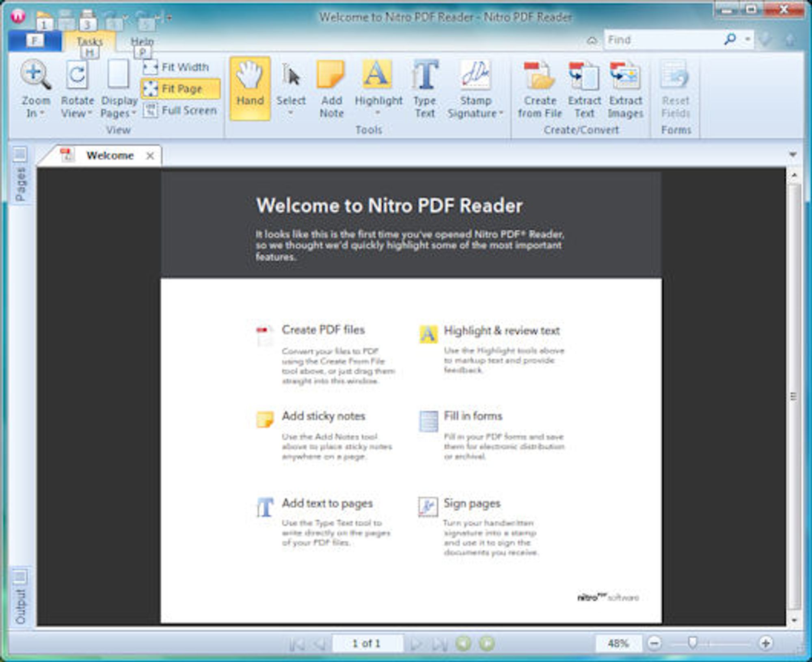The image size is (812, 662).
Task: Click 'Fill in forms' heading
Action: [473, 416]
